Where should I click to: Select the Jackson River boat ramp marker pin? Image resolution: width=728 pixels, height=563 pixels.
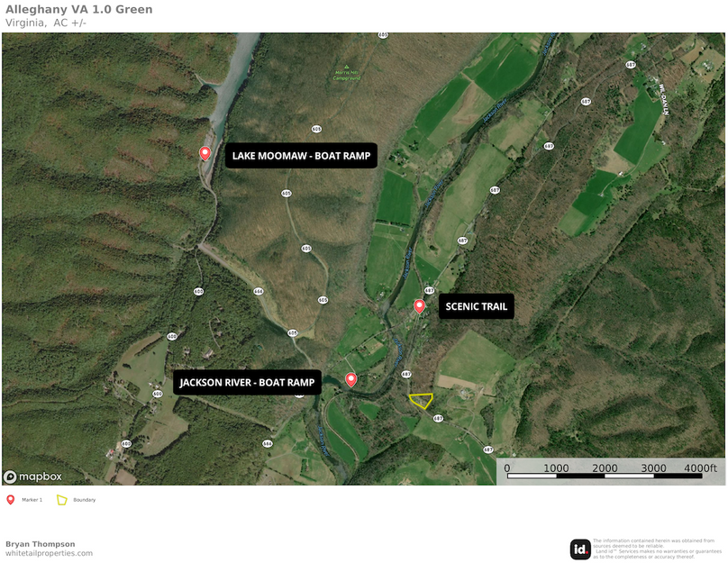(351, 378)
